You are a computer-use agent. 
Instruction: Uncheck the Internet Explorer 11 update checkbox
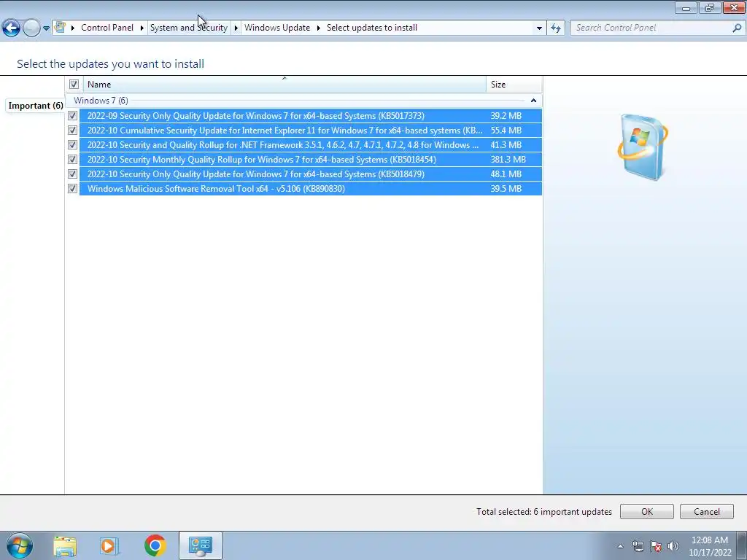click(x=72, y=130)
